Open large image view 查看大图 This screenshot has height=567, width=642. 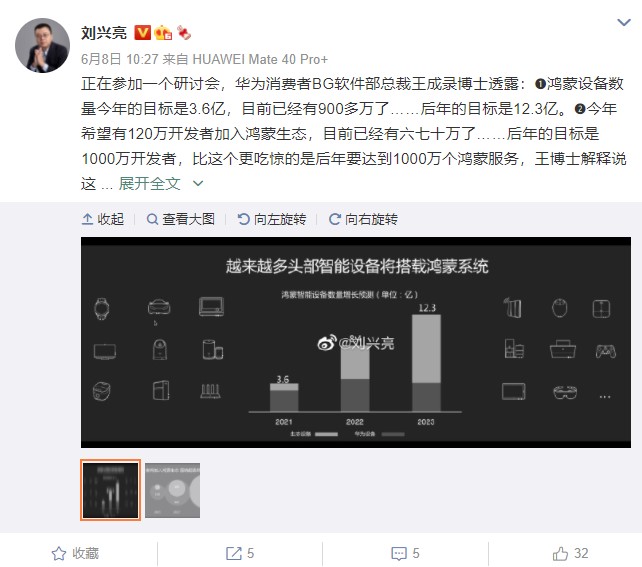pyautogui.click(x=181, y=219)
